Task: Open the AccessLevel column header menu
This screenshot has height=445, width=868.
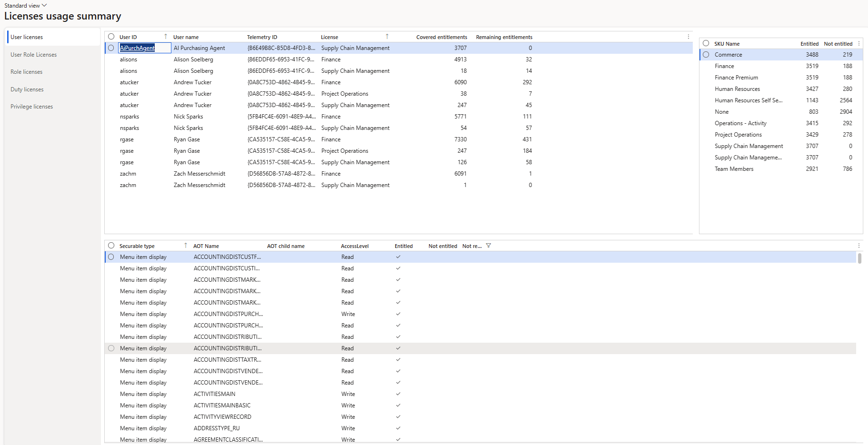Action: [355, 246]
